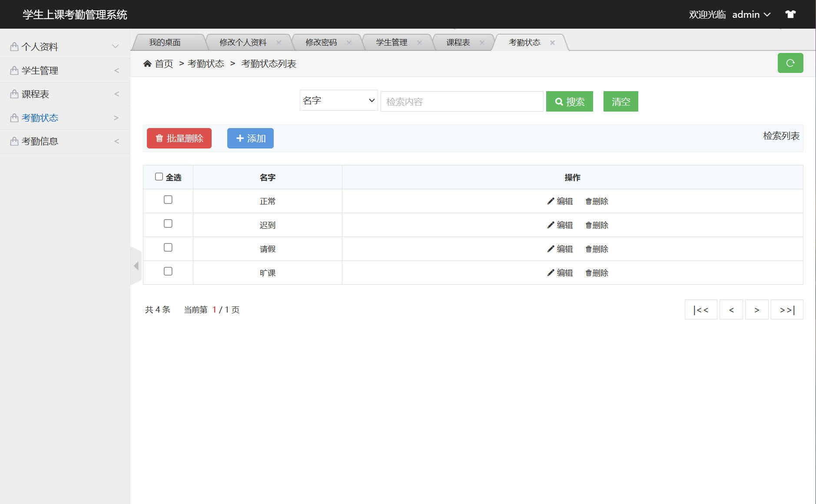Viewport: 816px width, 504px height.
Task: Open the 名字 search field dropdown
Action: (338, 100)
